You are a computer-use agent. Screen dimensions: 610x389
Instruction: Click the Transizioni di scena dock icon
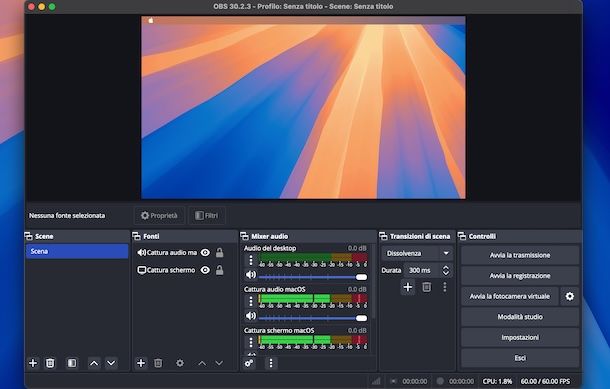click(383, 236)
